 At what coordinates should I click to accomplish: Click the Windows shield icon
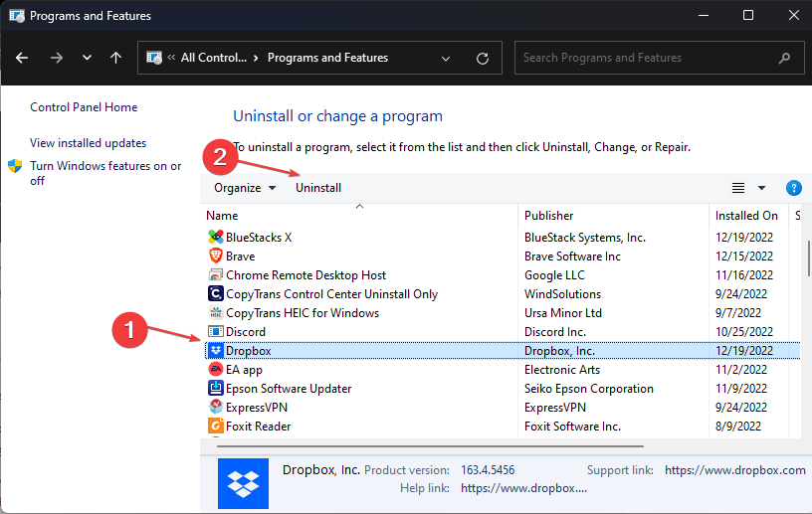coord(15,166)
